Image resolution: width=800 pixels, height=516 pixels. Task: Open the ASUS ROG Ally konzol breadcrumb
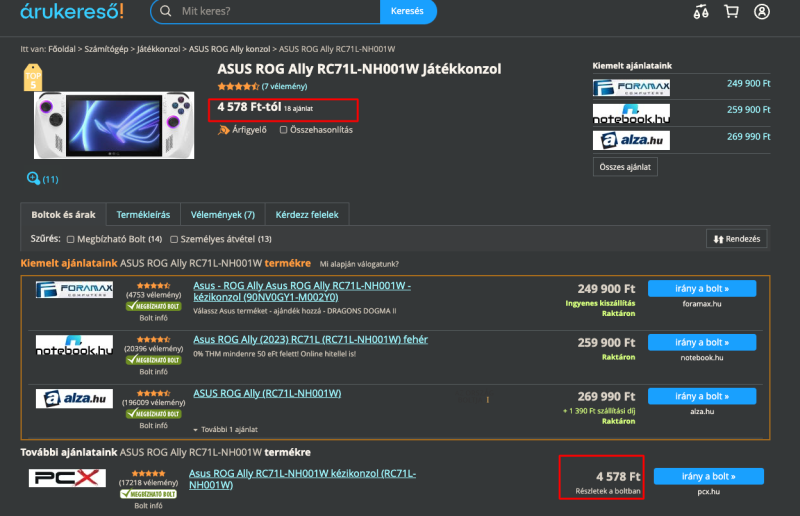[x=230, y=49]
